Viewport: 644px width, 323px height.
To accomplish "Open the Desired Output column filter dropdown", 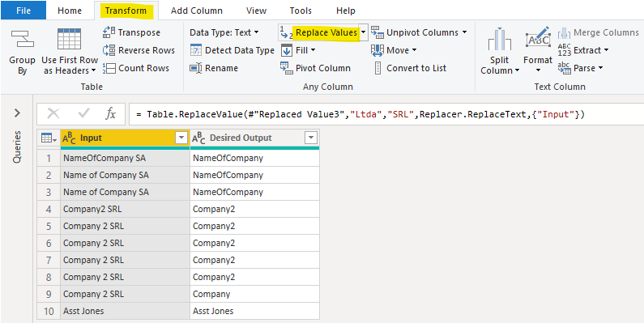I will (312, 138).
